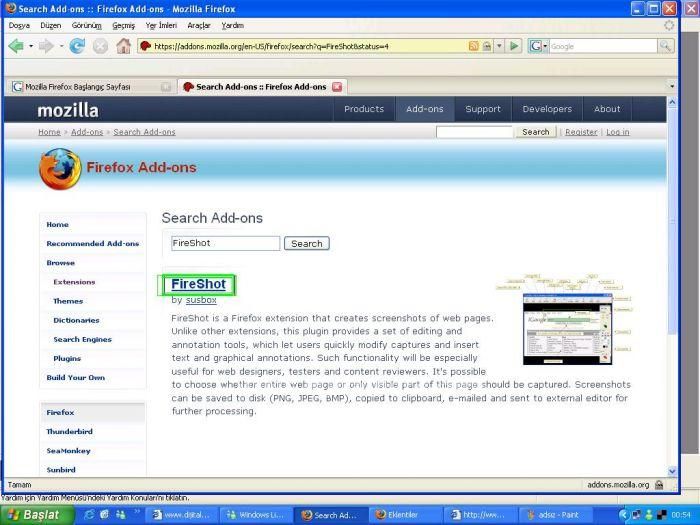The width and height of the screenshot is (700, 525).
Task: Click the Stop loading icon
Action: point(100,46)
